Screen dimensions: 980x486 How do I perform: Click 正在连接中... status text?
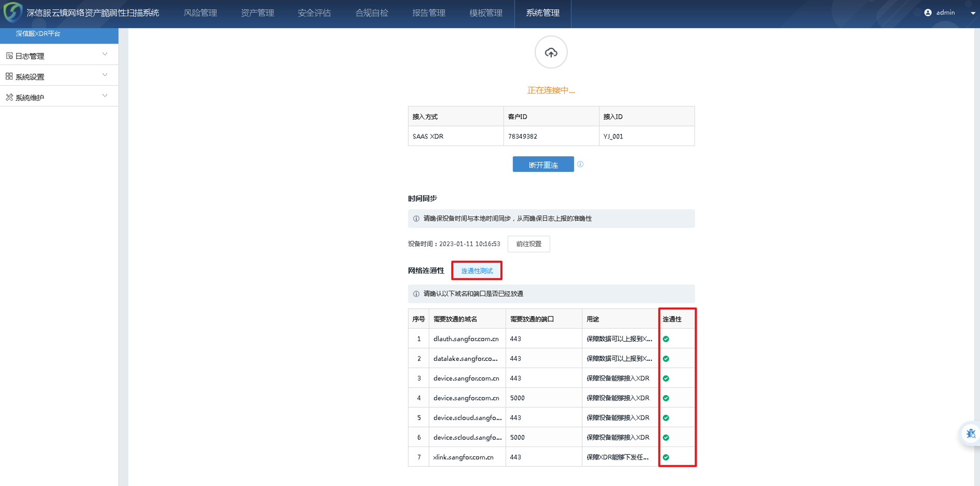551,90
